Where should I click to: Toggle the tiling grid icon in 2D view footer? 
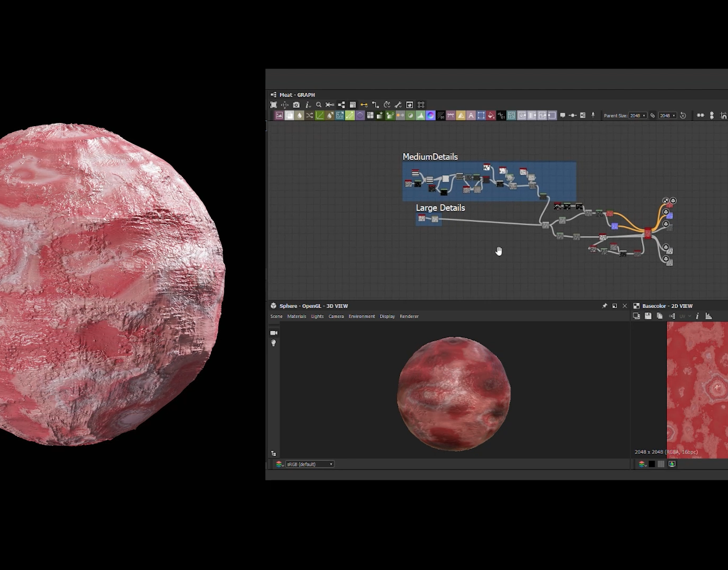[661, 464]
